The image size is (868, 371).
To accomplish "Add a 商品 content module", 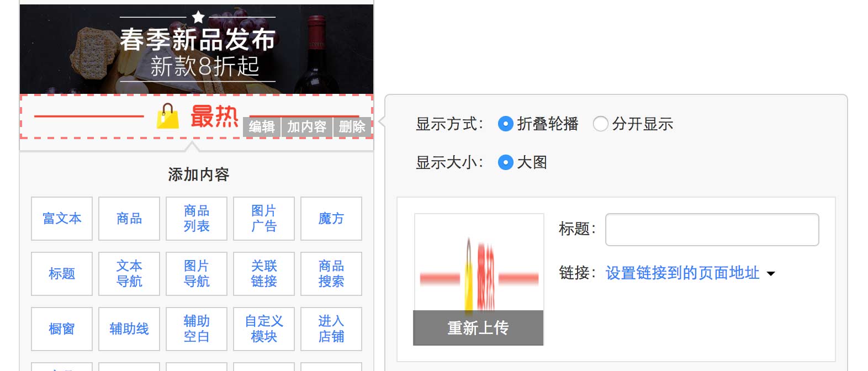I will pos(129,219).
